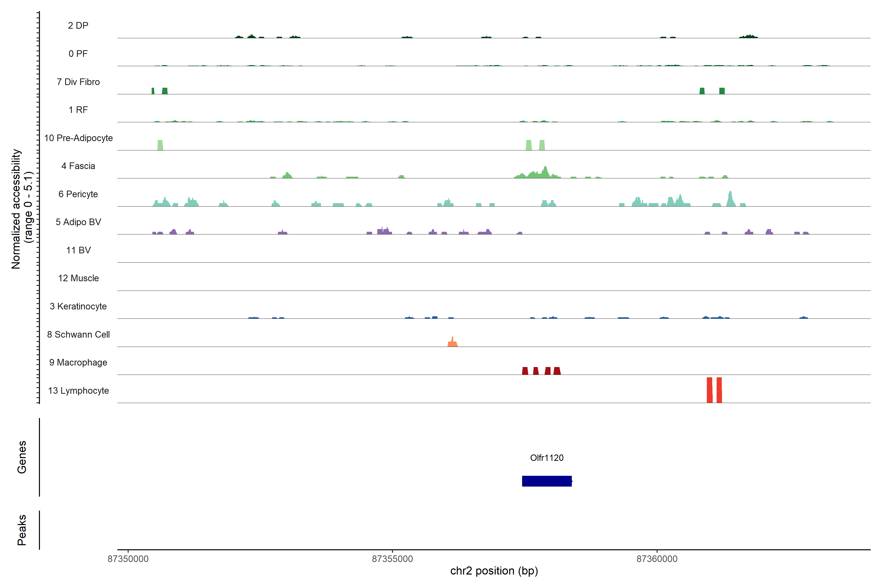Click the 87350000 axis tick label

coord(128,559)
